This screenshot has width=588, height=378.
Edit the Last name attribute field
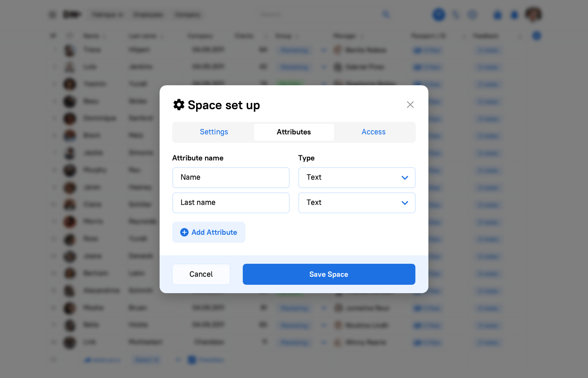tap(231, 203)
